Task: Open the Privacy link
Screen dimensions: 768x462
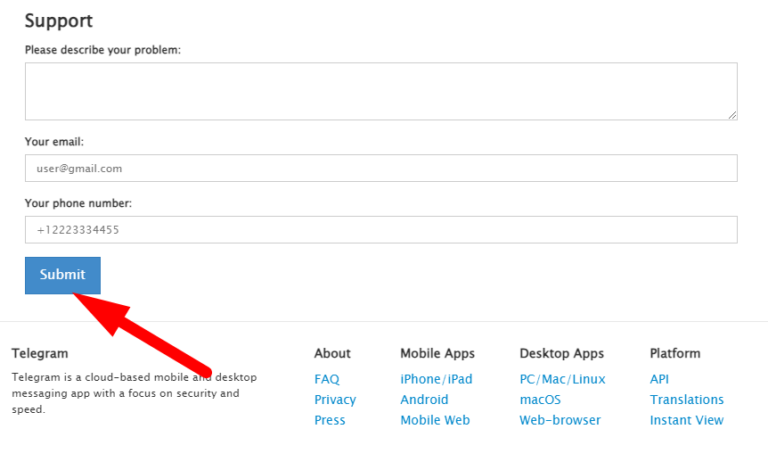Action: 335,400
